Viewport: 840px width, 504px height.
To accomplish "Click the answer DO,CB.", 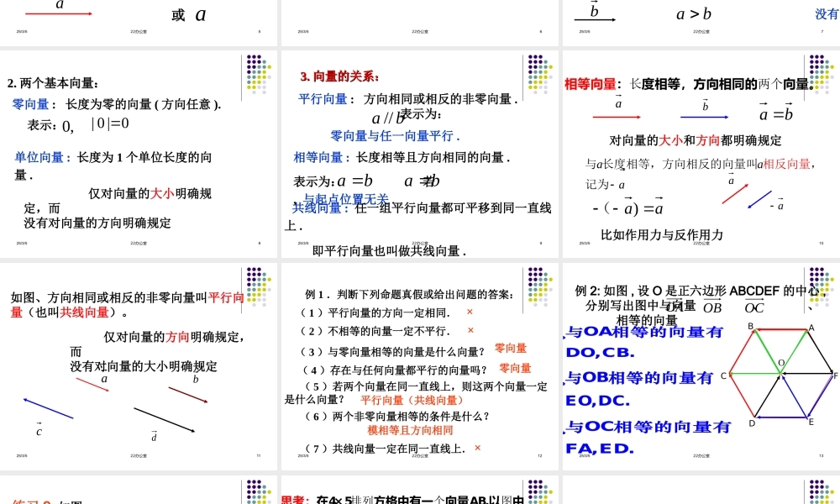I will [600, 353].
